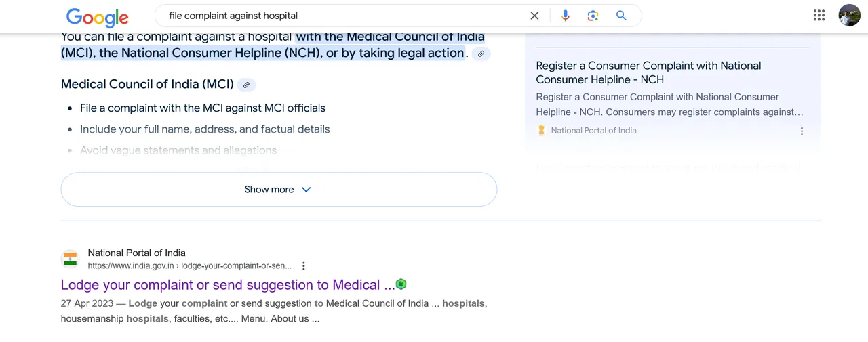Click the 'Medical Council of India (MCI)' heading
Image resolution: width=868 pixels, height=342 pixels.
click(147, 85)
